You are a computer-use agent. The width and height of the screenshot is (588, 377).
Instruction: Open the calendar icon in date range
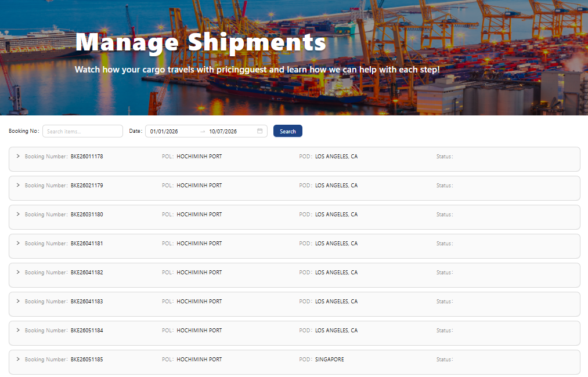tap(260, 130)
